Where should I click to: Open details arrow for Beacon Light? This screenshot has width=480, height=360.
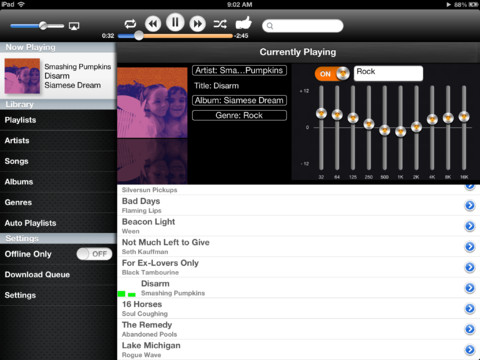(x=470, y=226)
